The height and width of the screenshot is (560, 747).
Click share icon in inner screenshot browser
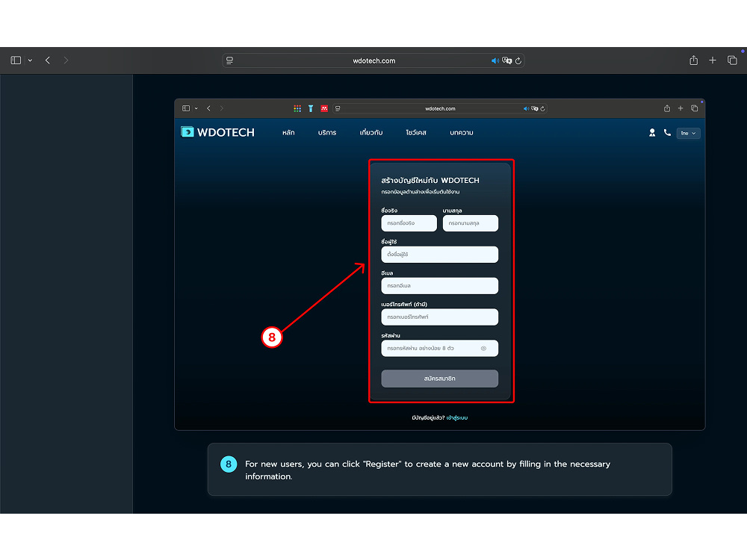click(x=667, y=108)
